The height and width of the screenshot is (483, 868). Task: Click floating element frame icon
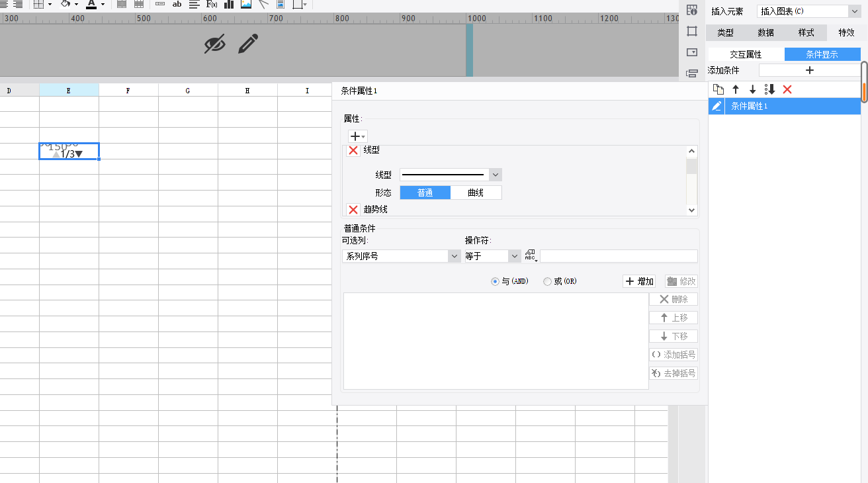click(297, 4)
